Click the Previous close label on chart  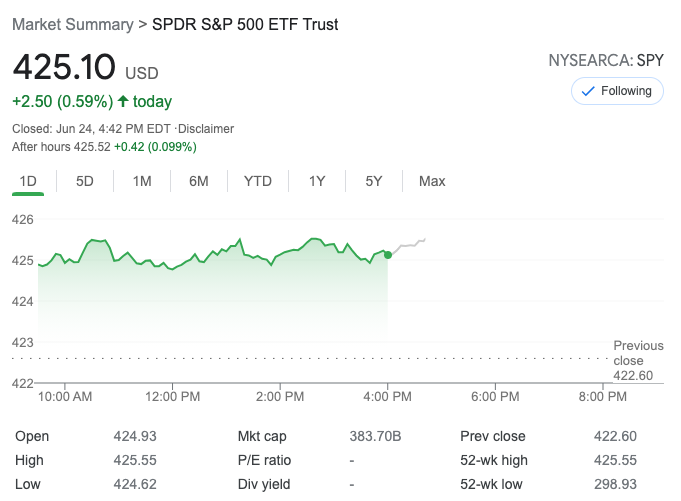tap(638, 353)
